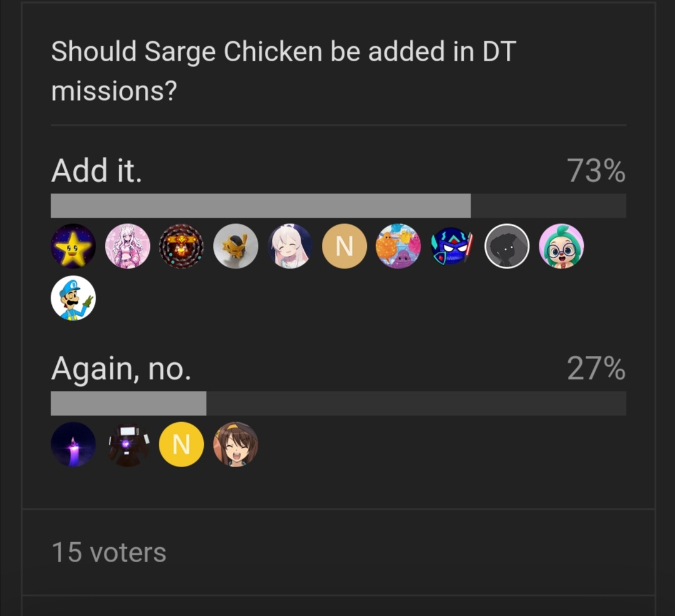This screenshot has height=616, width=675.
Task: Open the '15 voters' list
Action: tap(109, 552)
